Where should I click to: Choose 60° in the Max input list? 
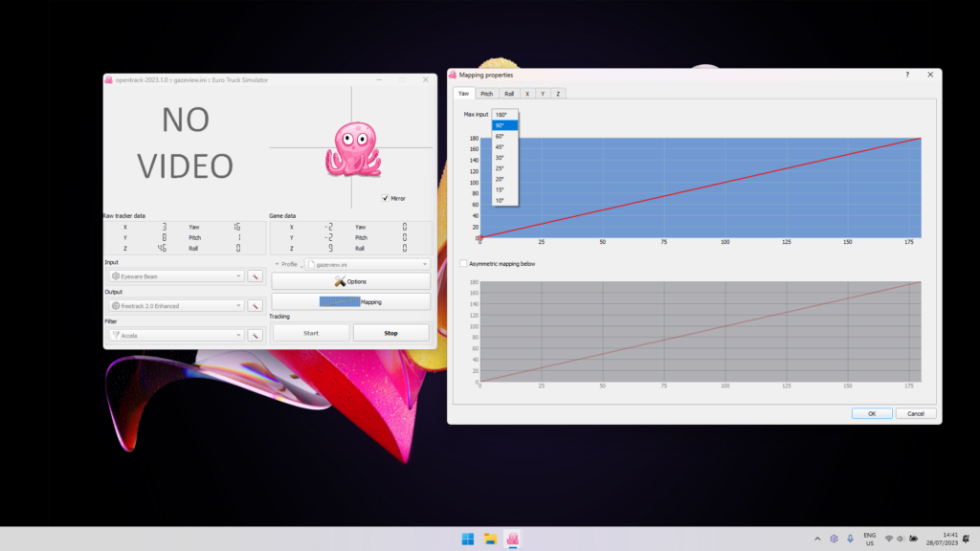coord(504,136)
